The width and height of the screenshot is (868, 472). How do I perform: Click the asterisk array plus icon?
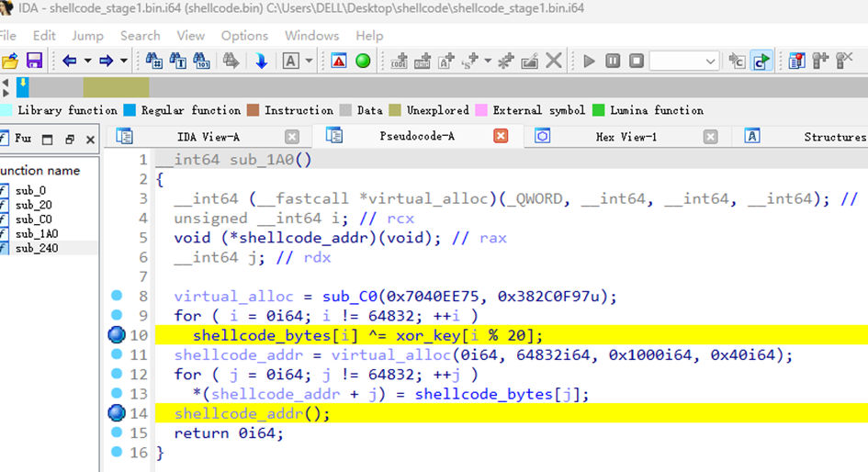coord(505,61)
